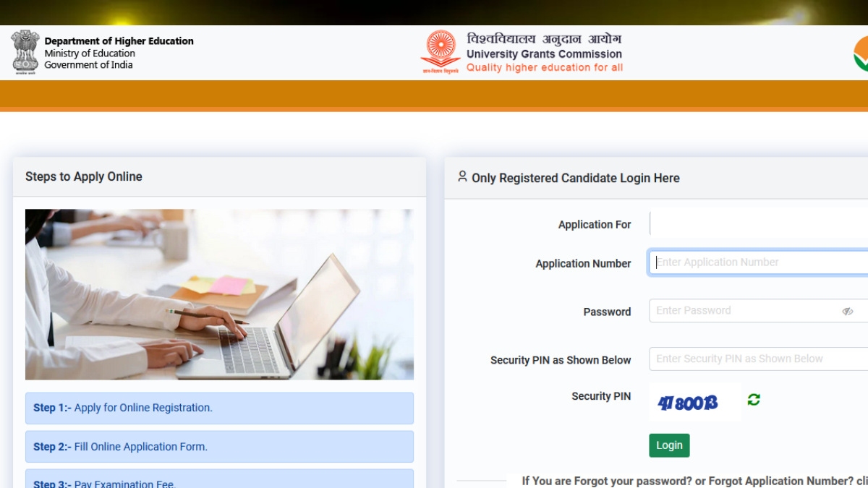Refresh the Security PIN captcha
The width and height of the screenshot is (868, 488).
(754, 400)
